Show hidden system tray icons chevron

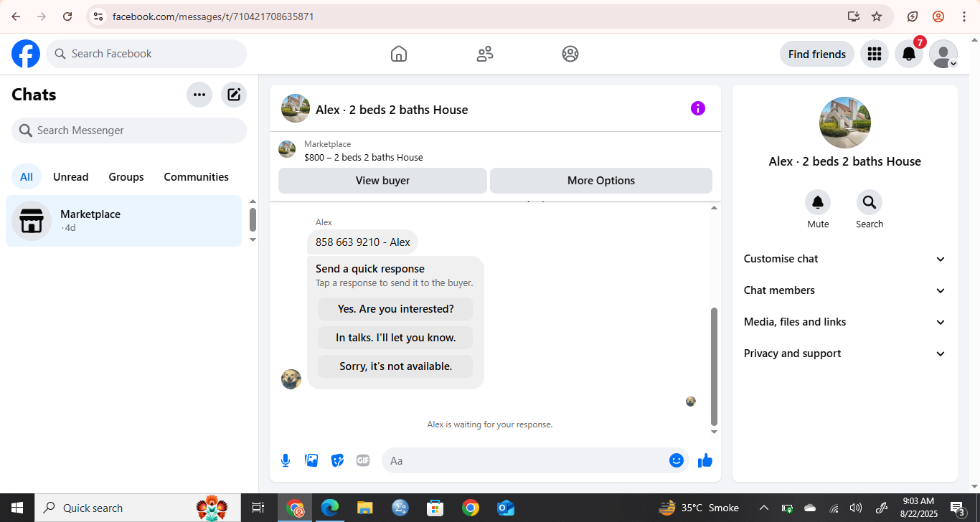pos(764,508)
